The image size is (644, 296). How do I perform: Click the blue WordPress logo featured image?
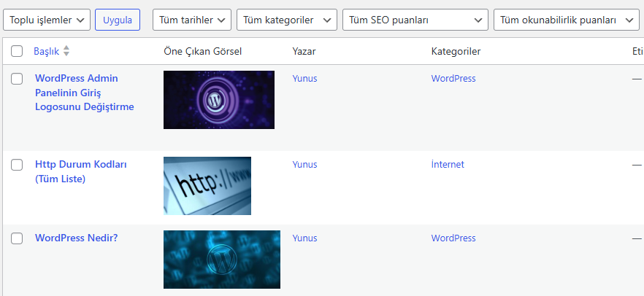click(x=222, y=260)
